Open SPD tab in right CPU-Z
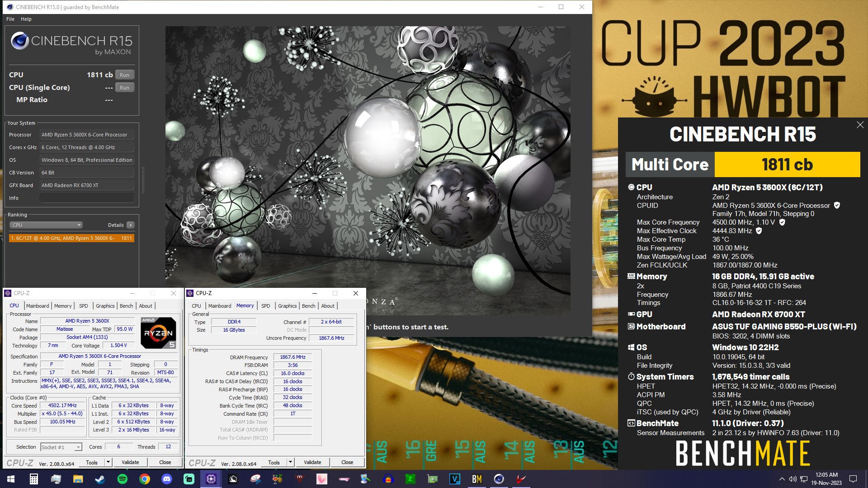The height and width of the screenshot is (488, 868). tap(266, 306)
